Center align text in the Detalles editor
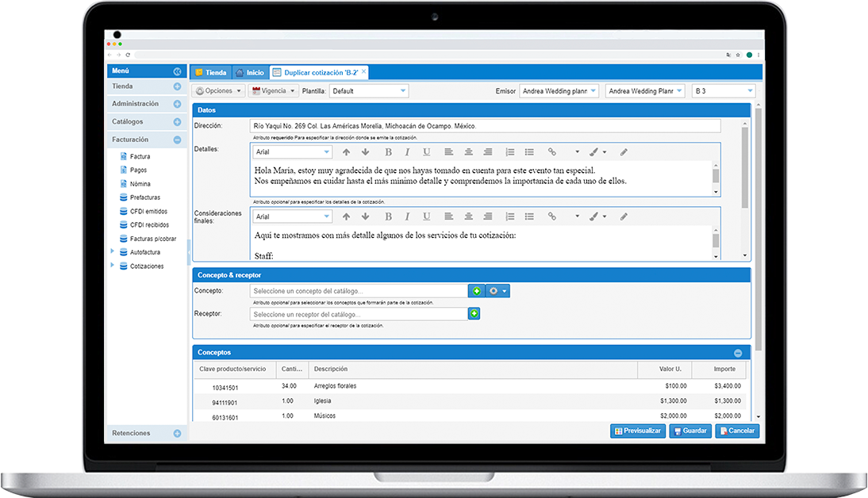The width and height of the screenshot is (868, 498). [468, 151]
